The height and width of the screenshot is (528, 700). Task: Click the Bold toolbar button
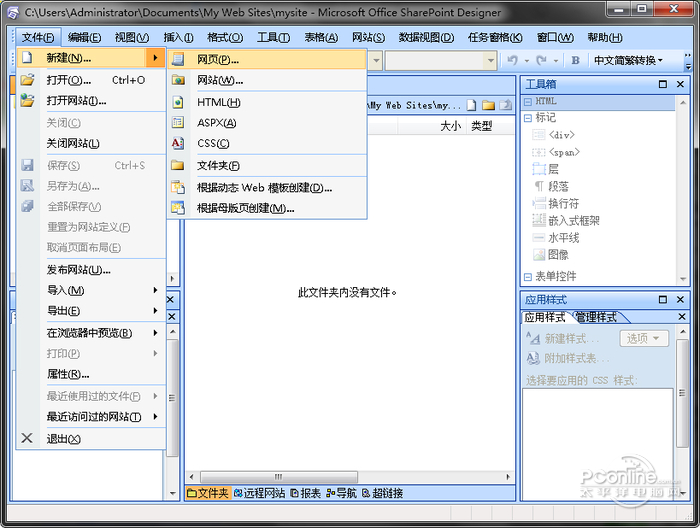click(575, 60)
